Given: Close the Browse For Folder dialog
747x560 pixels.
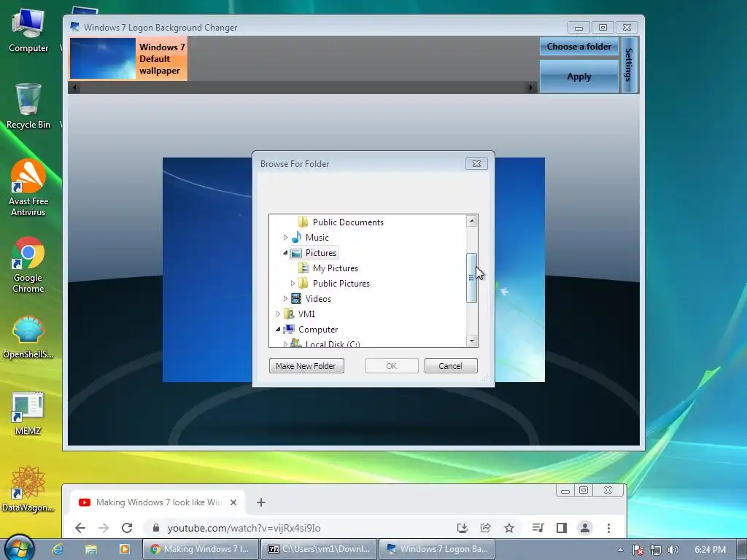Looking at the screenshot, I should click(x=476, y=164).
